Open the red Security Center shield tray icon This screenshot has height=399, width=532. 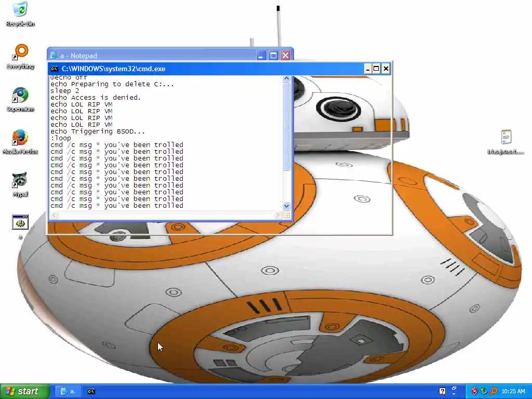click(474, 391)
